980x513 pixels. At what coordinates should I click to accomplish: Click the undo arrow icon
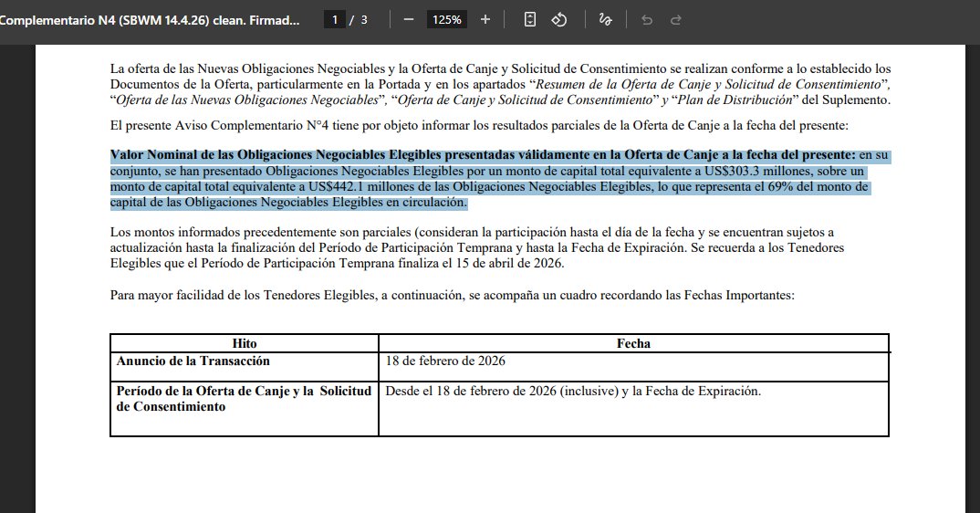pos(647,20)
